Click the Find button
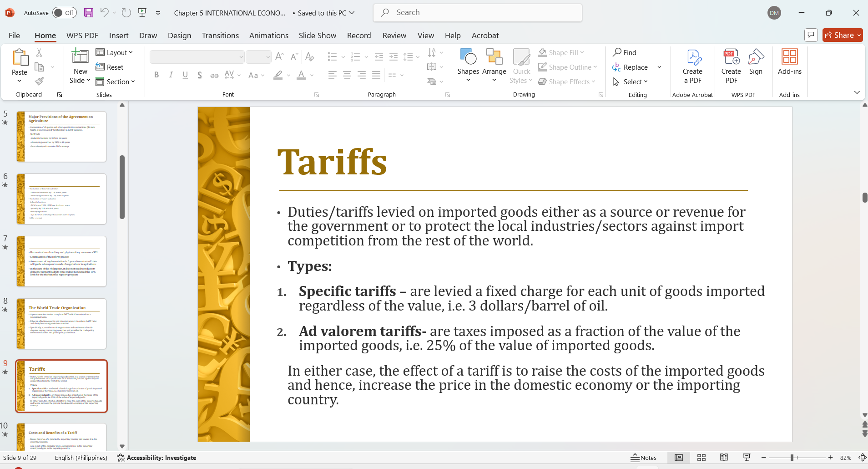Screen dimensions: 868x469 point(625,53)
